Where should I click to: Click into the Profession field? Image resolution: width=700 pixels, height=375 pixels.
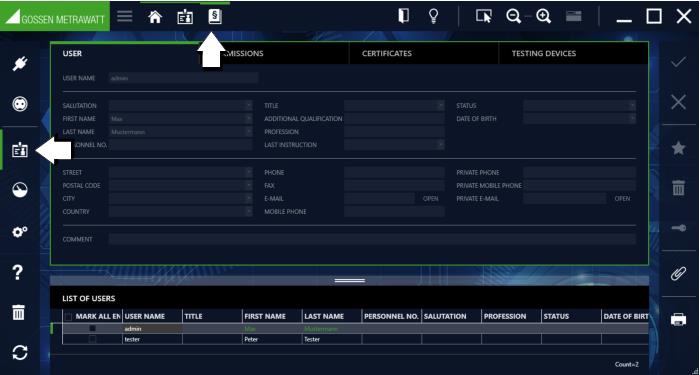tap(394, 132)
